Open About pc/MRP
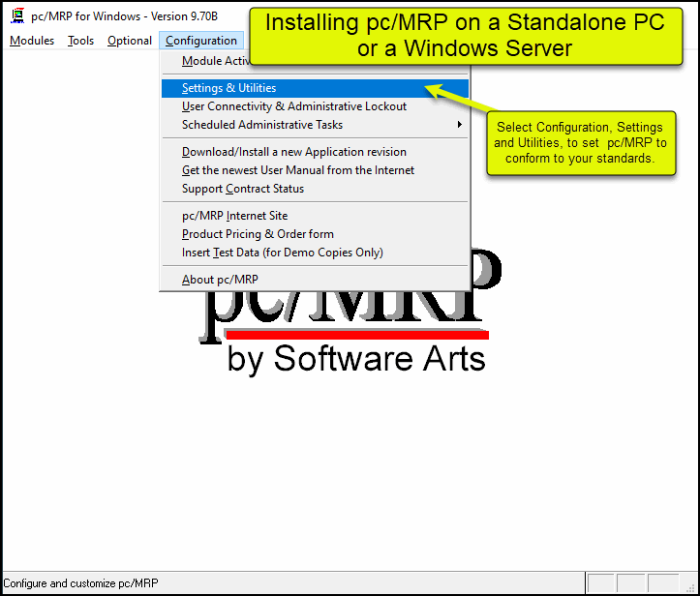This screenshot has height=596, width=700. point(315,280)
